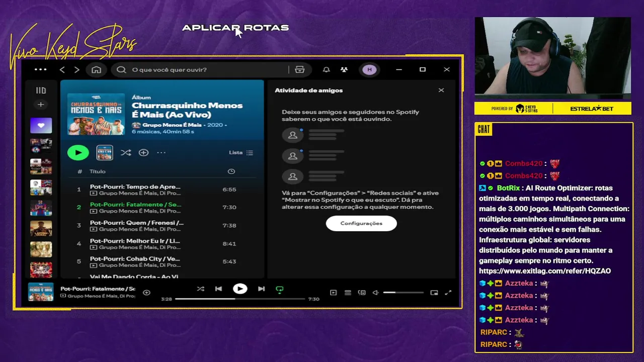Image resolution: width=644 pixels, height=362 pixels.
Task: Add current song to Liked Songs
Action: 146,293
